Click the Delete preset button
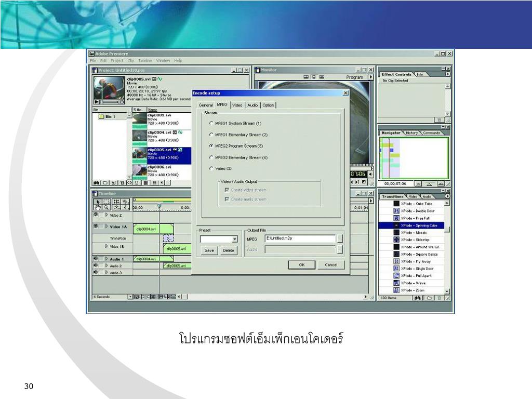 tap(229, 250)
